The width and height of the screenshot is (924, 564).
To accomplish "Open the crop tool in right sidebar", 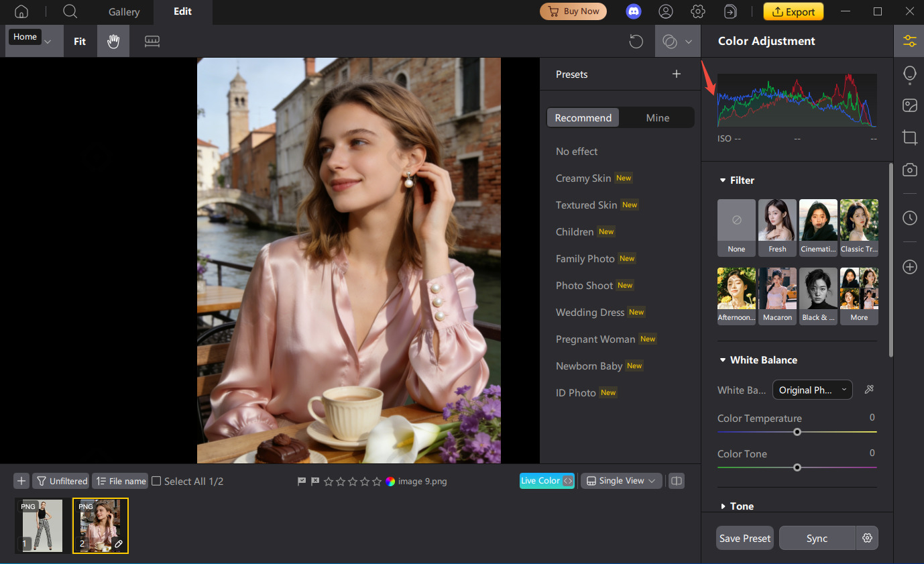I will pos(909,137).
